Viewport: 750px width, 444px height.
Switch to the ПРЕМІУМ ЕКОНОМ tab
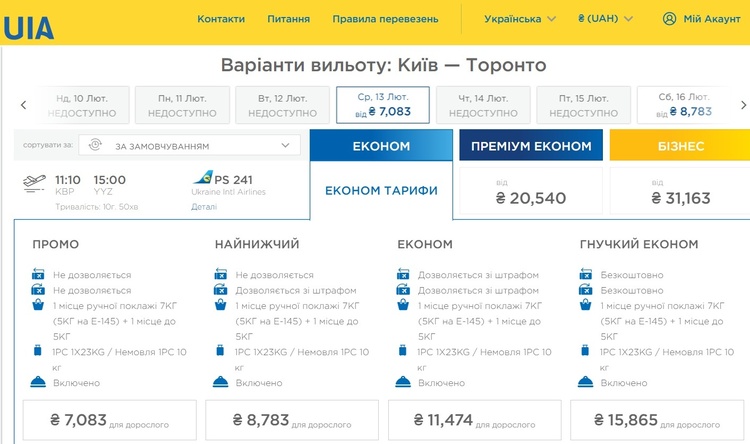point(531,145)
